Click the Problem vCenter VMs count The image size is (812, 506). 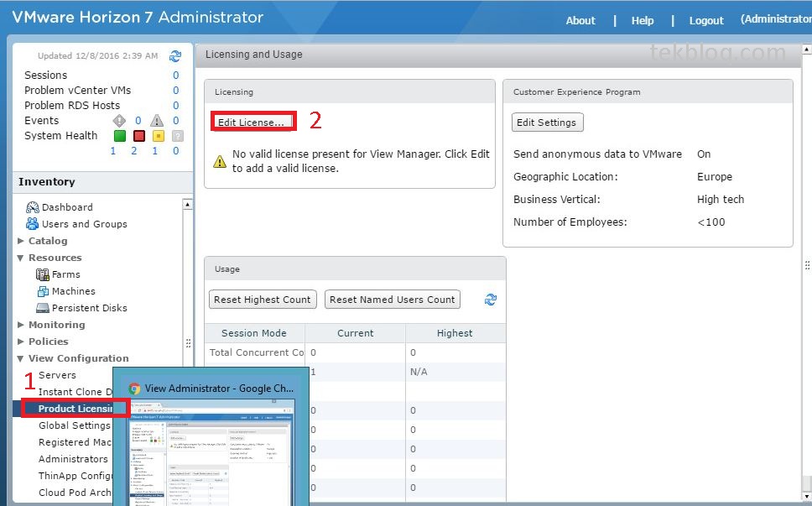coord(176,90)
